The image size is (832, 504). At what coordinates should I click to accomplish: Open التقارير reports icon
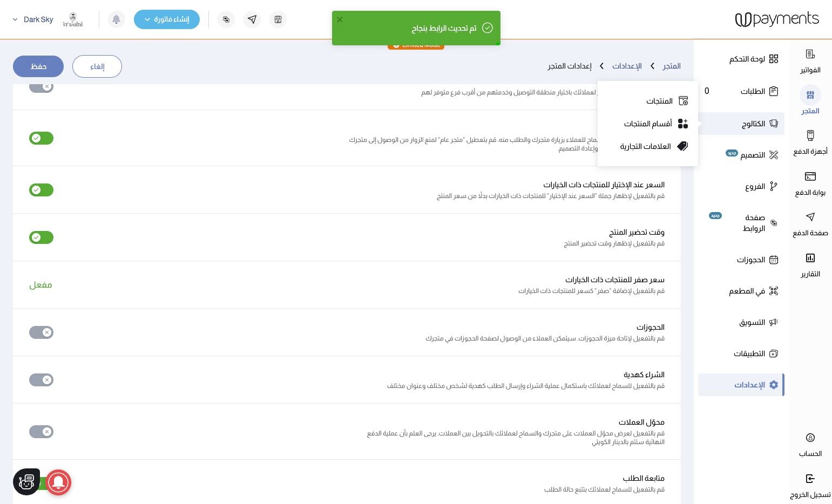810,258
